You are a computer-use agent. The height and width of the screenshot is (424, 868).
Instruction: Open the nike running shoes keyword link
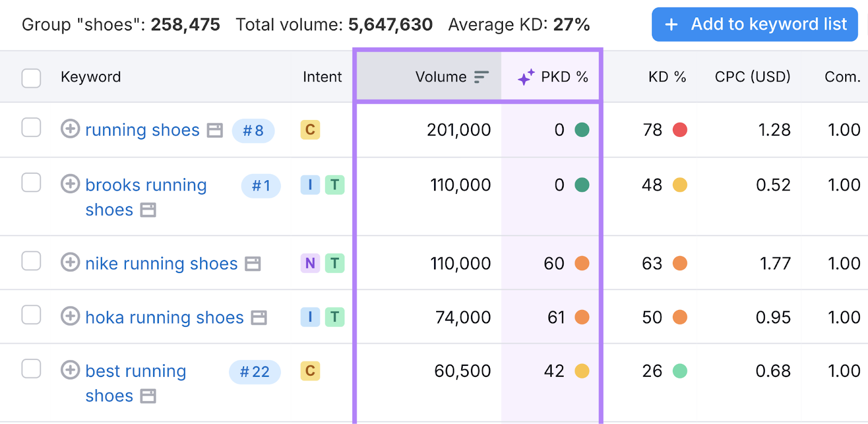[162, 263]
